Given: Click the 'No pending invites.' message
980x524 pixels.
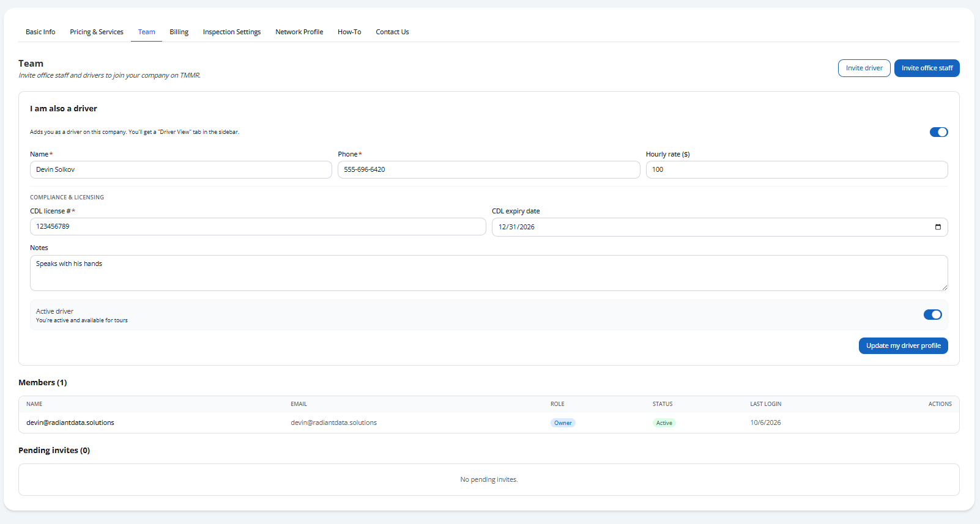Looking at the screenshot, I should tap(489, 479).
